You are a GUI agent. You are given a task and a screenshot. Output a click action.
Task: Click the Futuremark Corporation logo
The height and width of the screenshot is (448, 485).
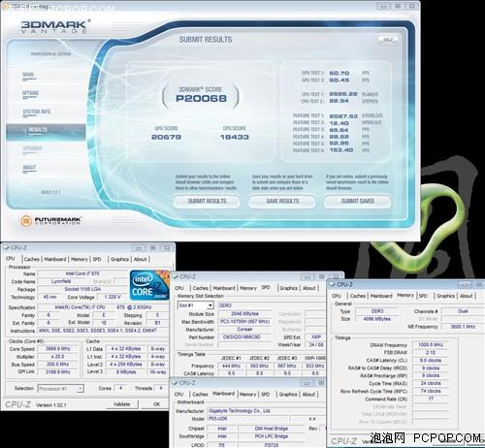50,221
